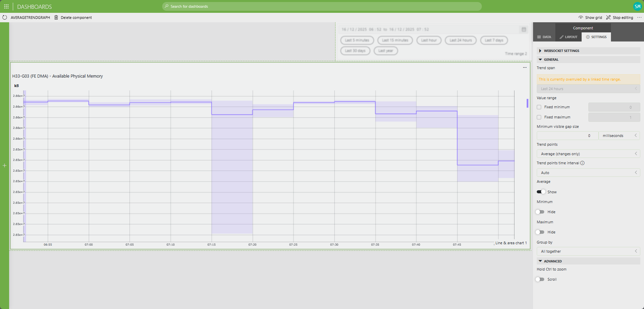Click the Show grid eye icon
The width and height of the screenshot is (644, 309).
pyautogui.click(x=581, y=18)
